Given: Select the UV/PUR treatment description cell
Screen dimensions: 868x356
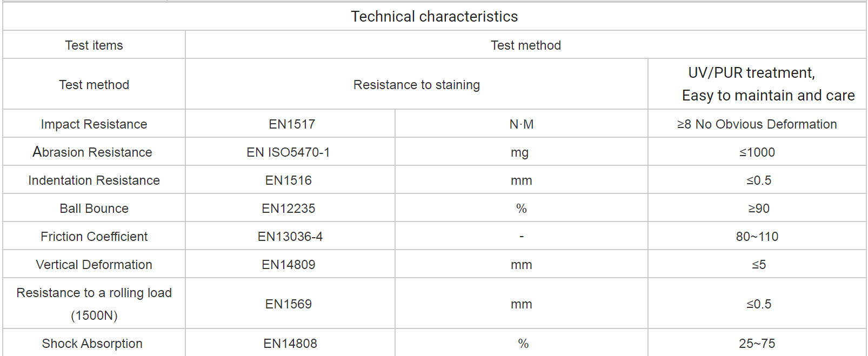Looking at the screenshot, I should point(757,84).
